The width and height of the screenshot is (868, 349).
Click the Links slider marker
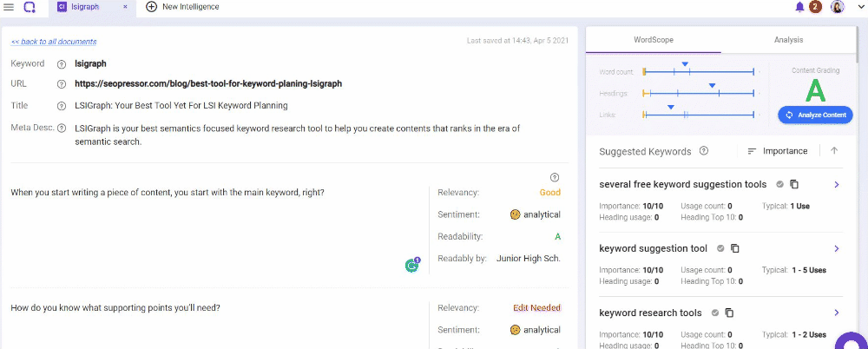pos(670,107)
